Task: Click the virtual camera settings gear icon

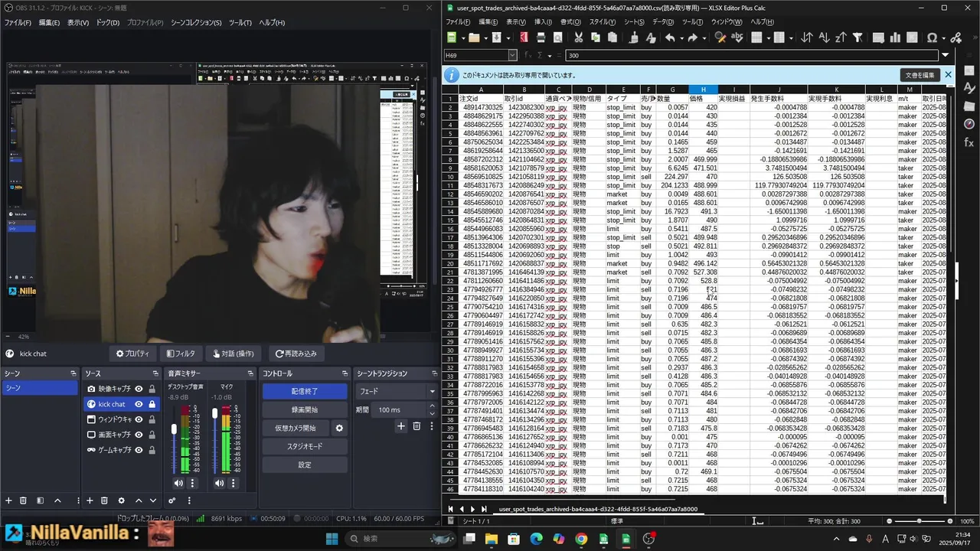Action: [x=339, y=428]
